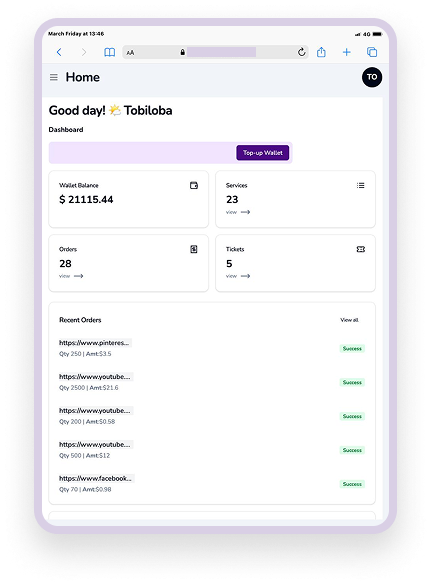Open Safari's bookmarks book icon

point(110,52)
